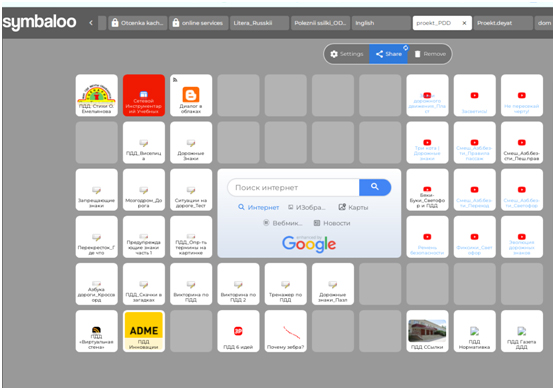Play the Смеш_Азб.без-ти_Светофор video tile
The height and width of the screenshot is (390, 555).
(522, 190)
